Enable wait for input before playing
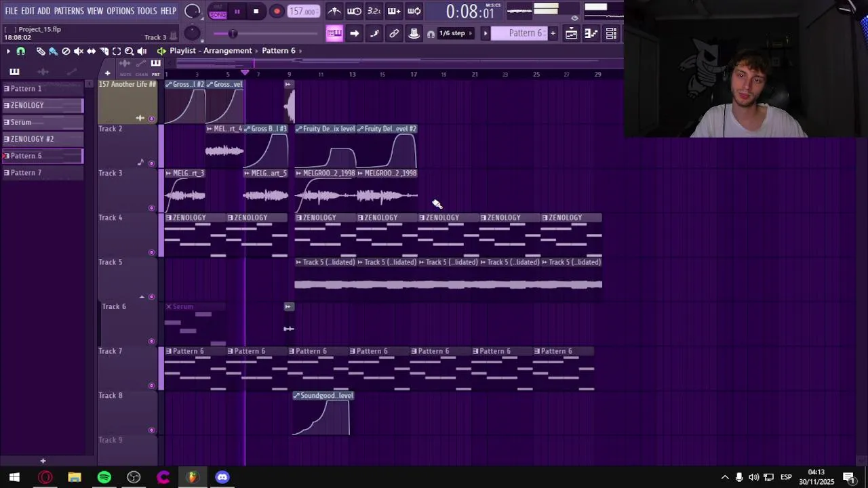The width and height of the screenshot is (868, 488). click(354, 11)
